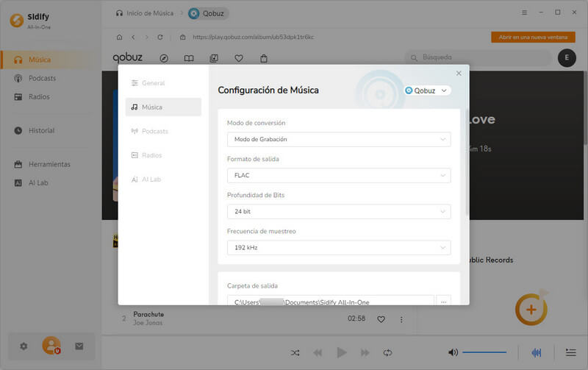The image size is (588, 370).
Task: Click the Qobuz URL address field
Action: (x=253, y=38)
